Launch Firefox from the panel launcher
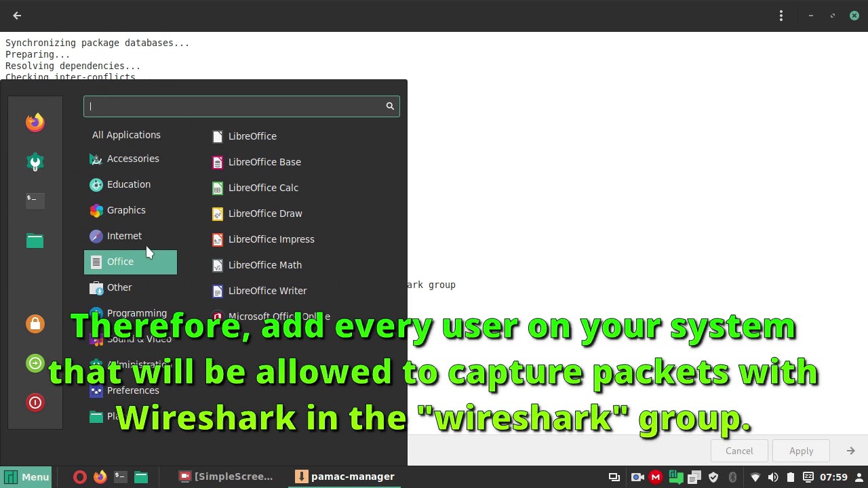The image size is (868, 488). [100, 476]
